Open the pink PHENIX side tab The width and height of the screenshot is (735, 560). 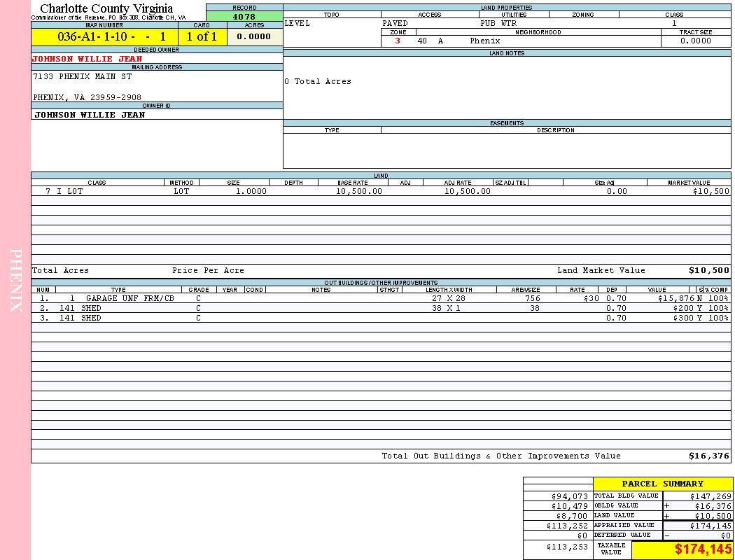(15, 280)
